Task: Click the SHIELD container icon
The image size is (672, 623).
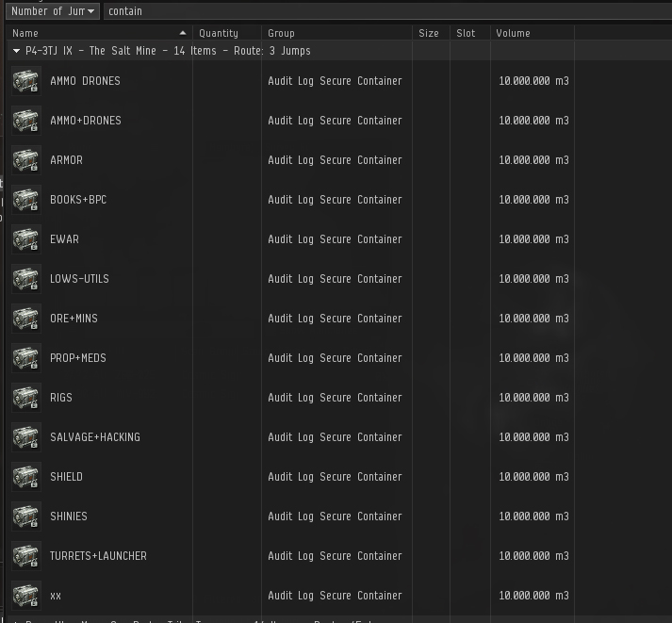Action: coord(26,477)
